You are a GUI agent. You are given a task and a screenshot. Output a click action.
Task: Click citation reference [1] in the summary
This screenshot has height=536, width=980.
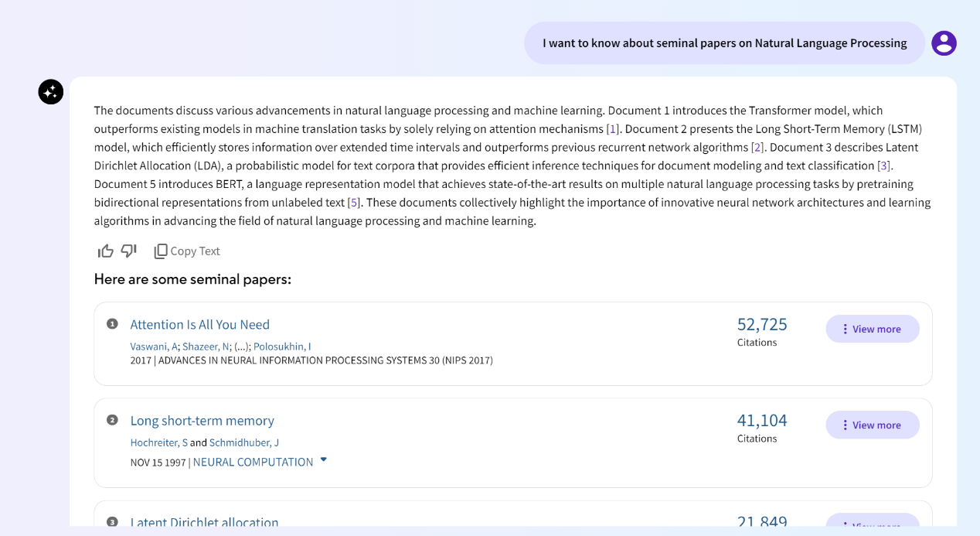tap(612, 129)
